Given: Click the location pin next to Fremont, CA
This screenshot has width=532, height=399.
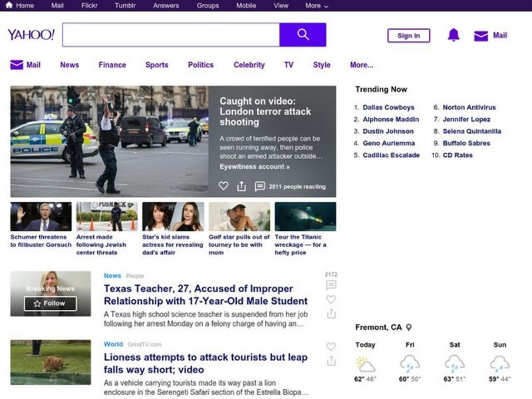Looking at the screenshot, I should click(409, 327).
